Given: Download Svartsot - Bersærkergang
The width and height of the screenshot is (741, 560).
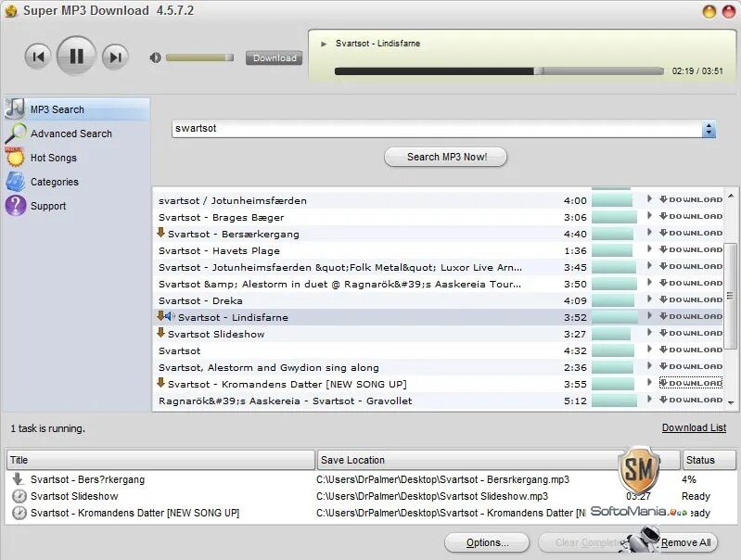Looking at the screenshot, I should pyautogui.click(x=691, y=233).
